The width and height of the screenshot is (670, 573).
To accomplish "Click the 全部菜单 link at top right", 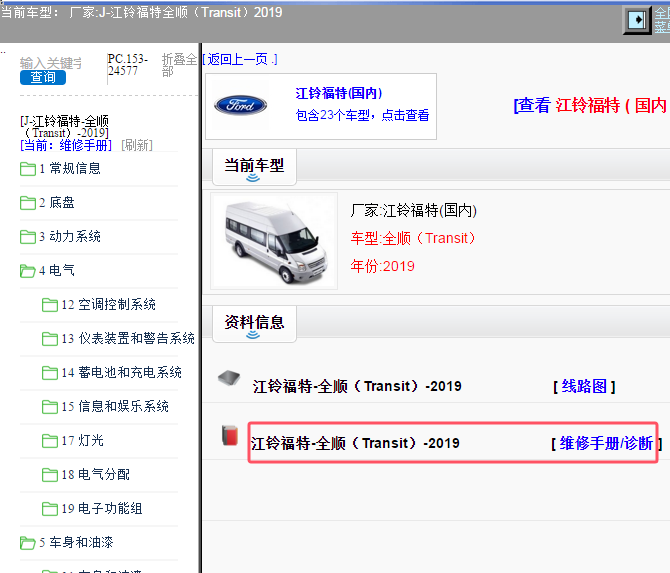I will [662, 20].
